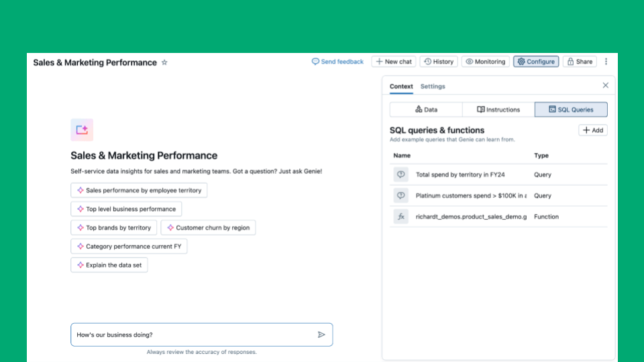This screenshot has width=644, height=362.
Task: Add a new SQL query
Action: pyautogui.click(x=592, y=131)
